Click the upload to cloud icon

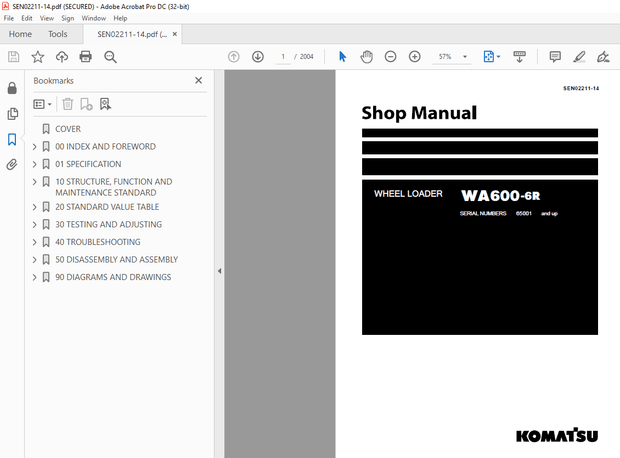(62, 57)
